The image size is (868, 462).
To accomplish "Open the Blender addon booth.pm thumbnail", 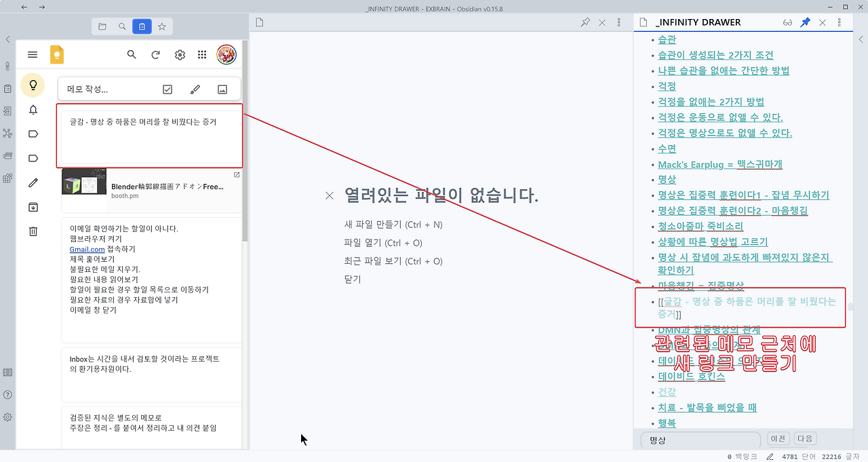I will click(x=84, y=181).
